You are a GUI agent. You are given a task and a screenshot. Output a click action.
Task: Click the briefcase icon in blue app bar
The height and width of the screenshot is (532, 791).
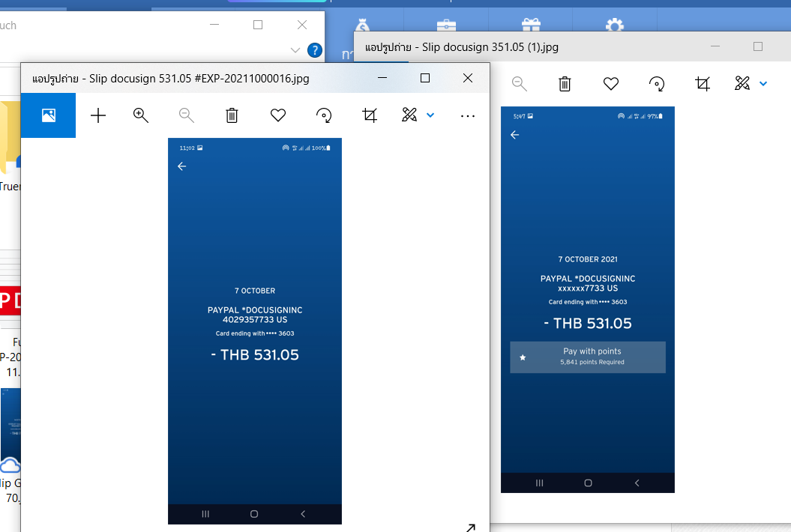click(x=446, y=25)
